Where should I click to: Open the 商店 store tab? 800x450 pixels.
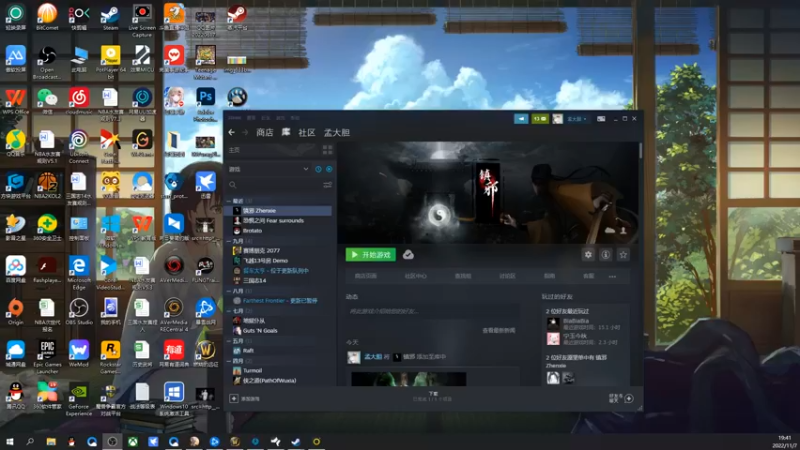[x=264, y=132]
